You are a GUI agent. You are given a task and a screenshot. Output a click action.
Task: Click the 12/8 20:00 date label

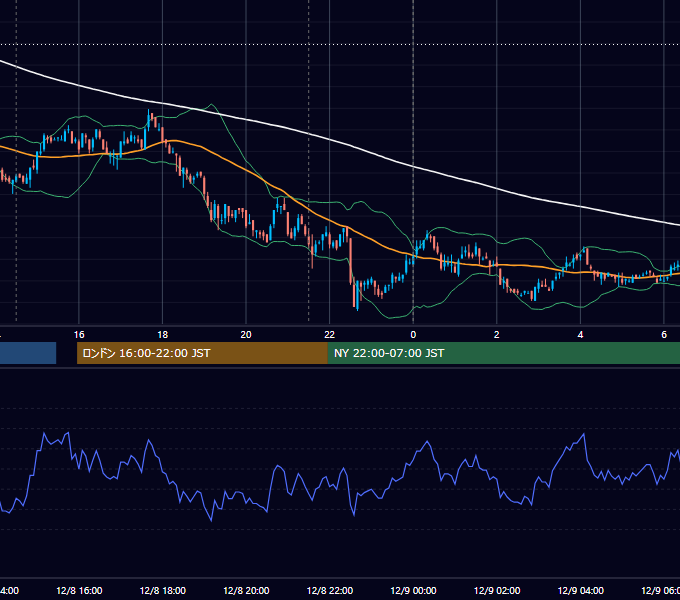(246, 591)
